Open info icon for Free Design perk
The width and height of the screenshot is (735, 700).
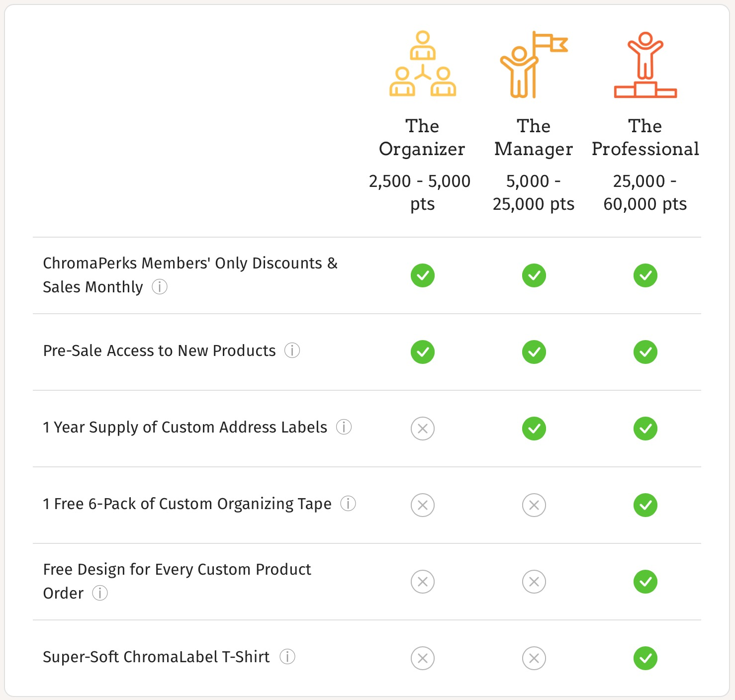[100, 593]
